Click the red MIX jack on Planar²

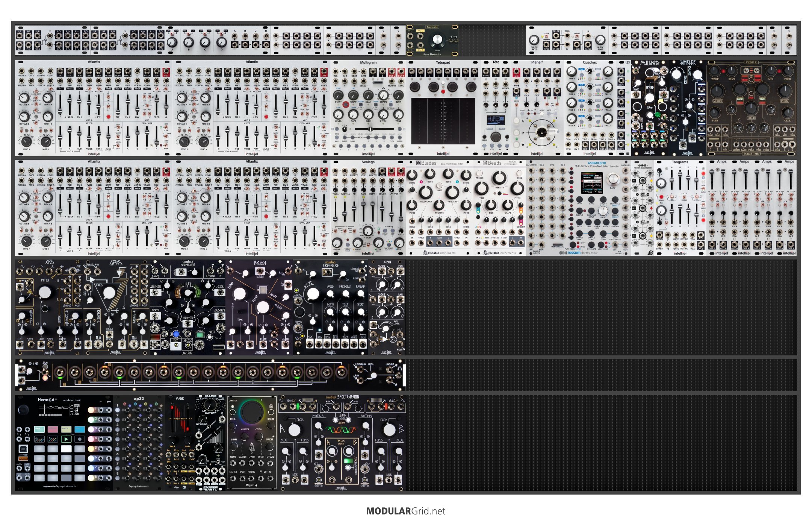[516, 72]
